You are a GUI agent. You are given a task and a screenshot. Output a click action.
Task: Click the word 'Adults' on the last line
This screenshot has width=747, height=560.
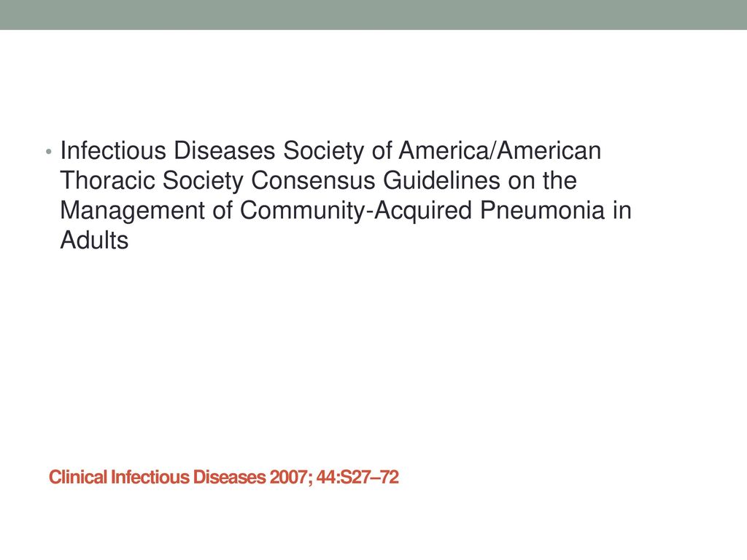94,240
